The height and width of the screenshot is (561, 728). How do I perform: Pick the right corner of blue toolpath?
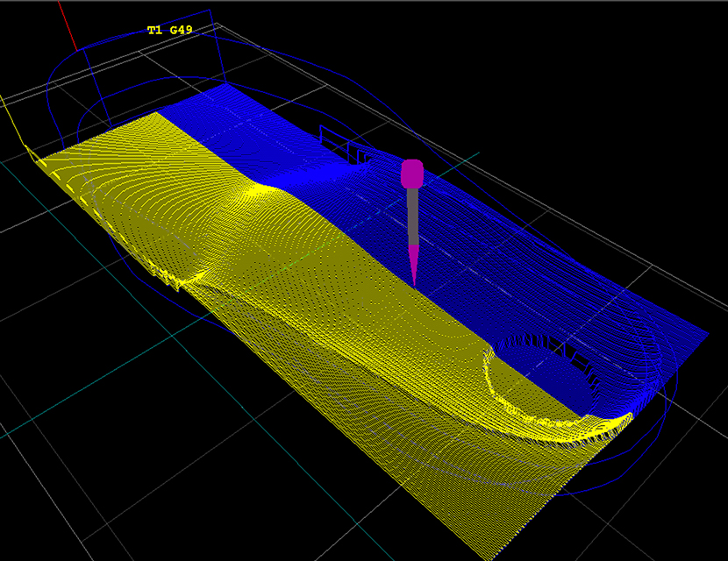tap(704, 334)
